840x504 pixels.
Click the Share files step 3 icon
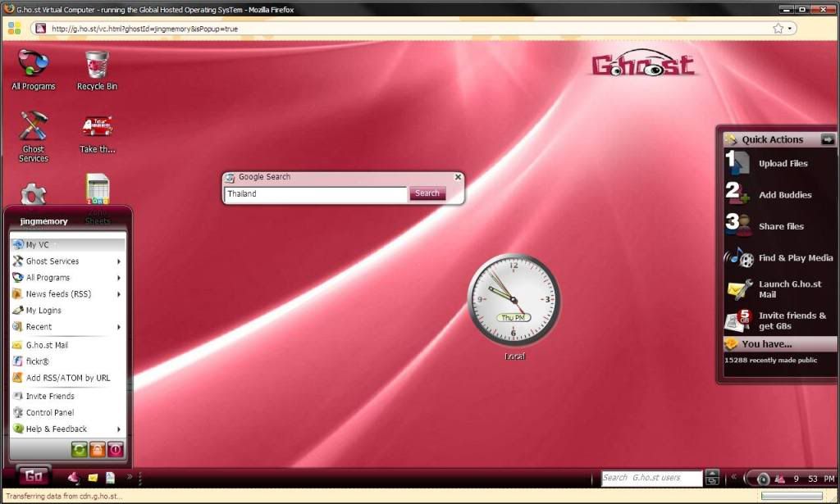click(x=737, y=225)
